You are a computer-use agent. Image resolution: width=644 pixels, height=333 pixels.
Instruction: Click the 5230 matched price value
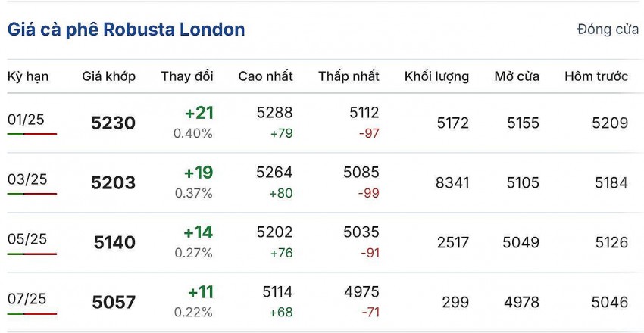[113, 123]
